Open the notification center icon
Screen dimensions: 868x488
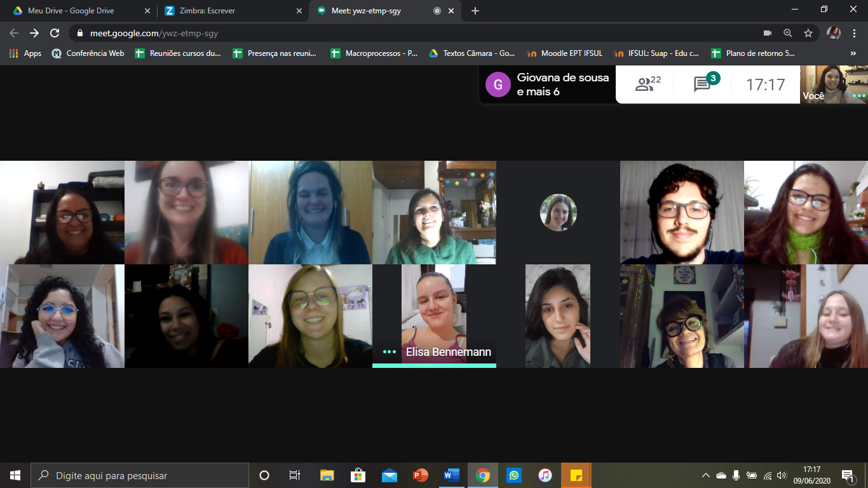tap(848, 475)
